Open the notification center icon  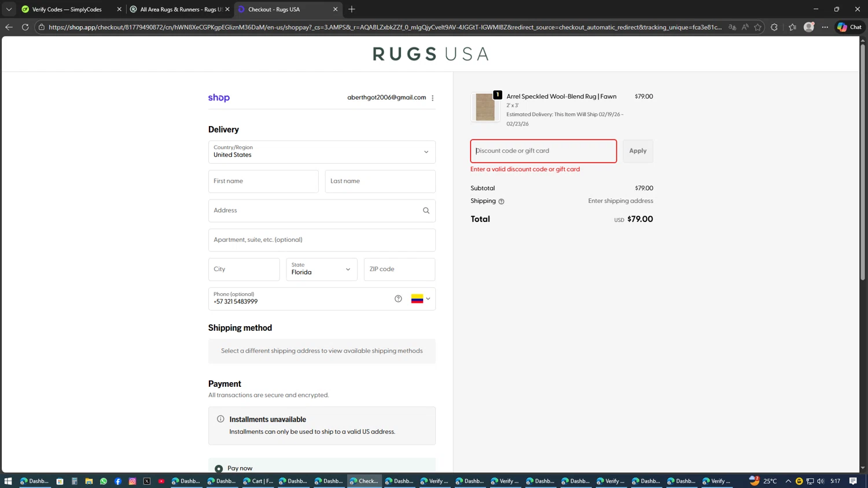853,481
